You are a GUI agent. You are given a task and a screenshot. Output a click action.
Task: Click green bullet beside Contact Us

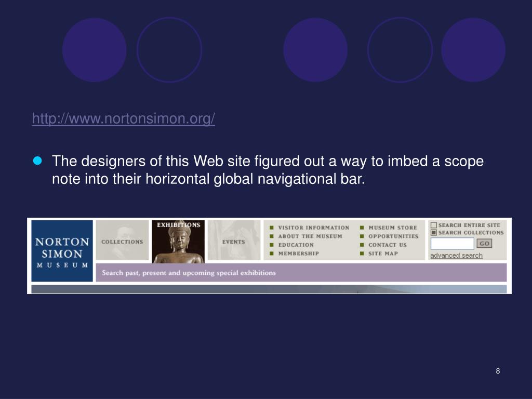coord(362,245)
